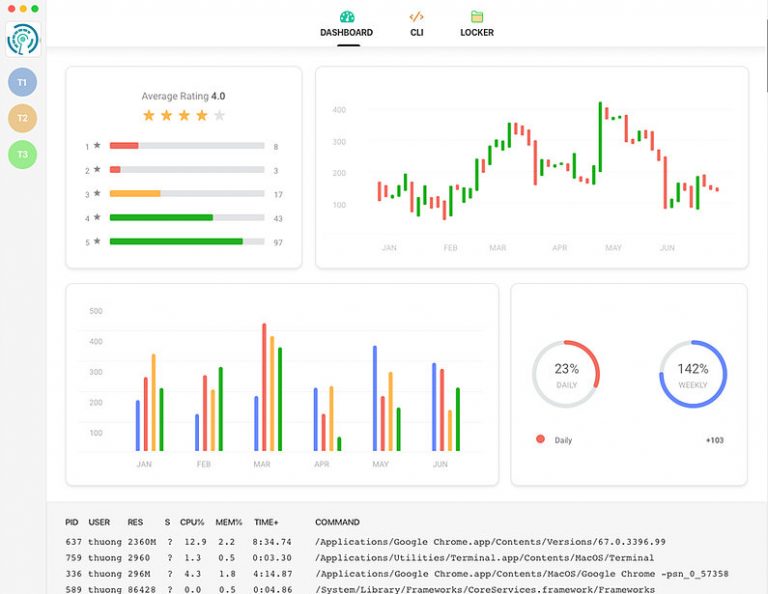
Task: Select the T2 sidebar avatar
Action: tap(22, 118)
